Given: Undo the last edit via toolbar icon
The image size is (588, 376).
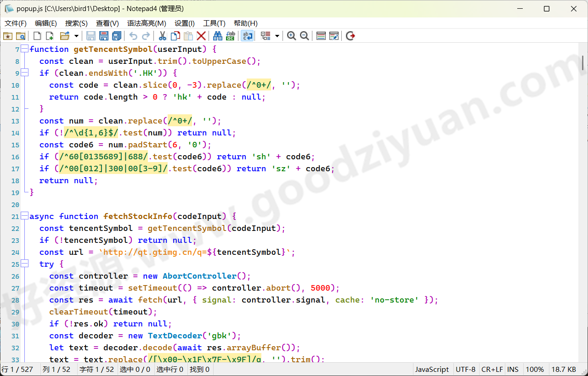Looking at the screenshot, I should click(x=133, y=36).
